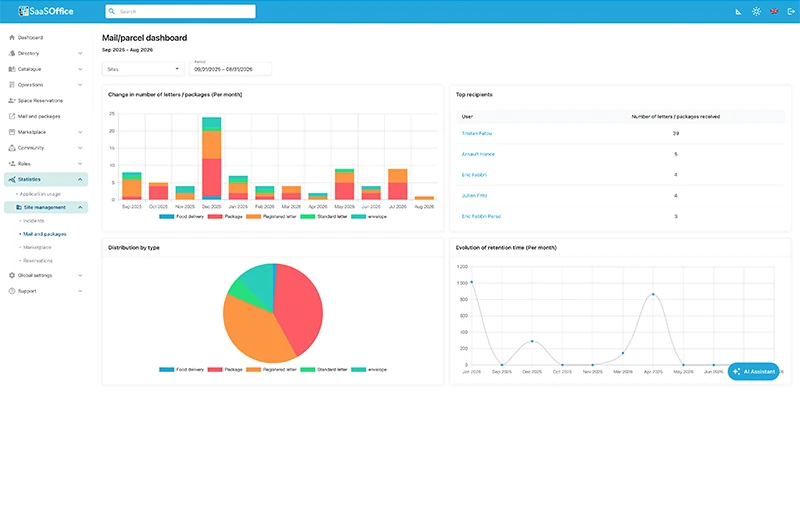The height and width of the screenshot is (505, 800).
Task: Expand the Operations menu chevron
Action: [x=80, y=85]
